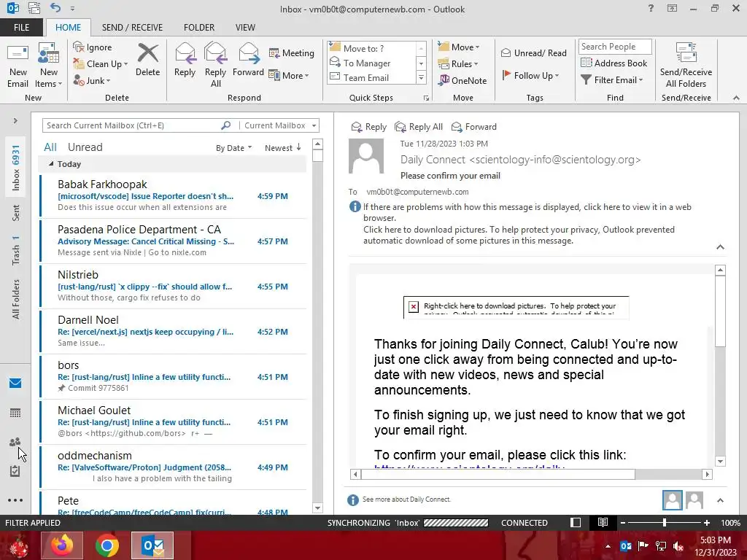
Task: Click the zoom in plus button
Action: pos(707,522)
